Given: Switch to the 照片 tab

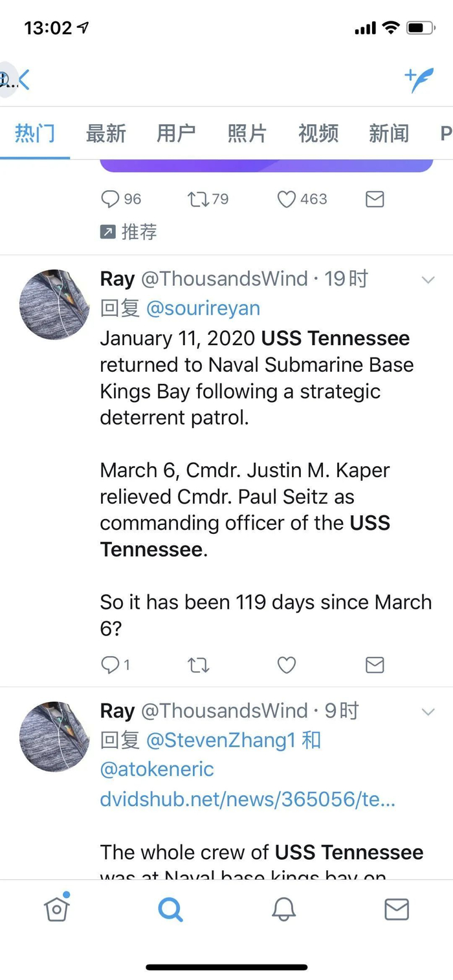Looking at the screenshot, I should pos(247,133).
